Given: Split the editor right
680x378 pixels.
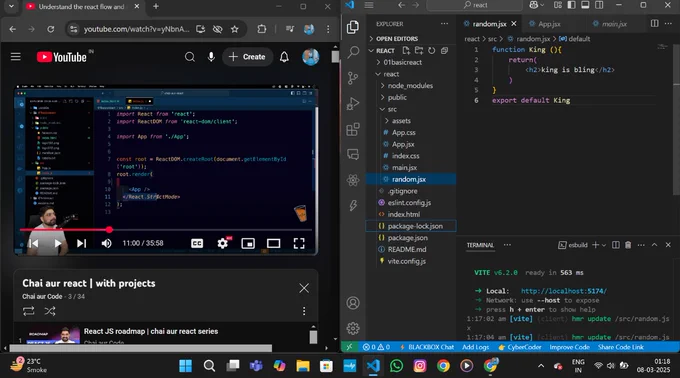Looking at the screenshot, I should (654, 23).
